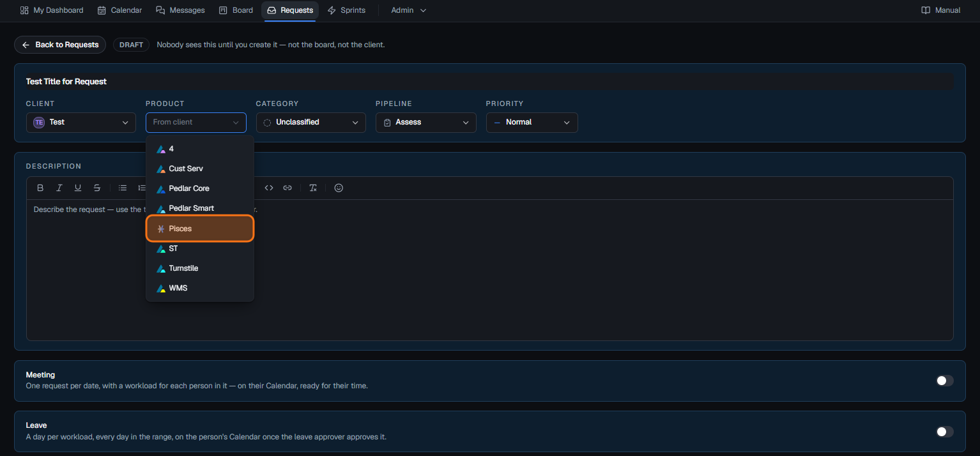Open the Messages tab
This screenshot has height=456, width=980.
tap(181, 10)
